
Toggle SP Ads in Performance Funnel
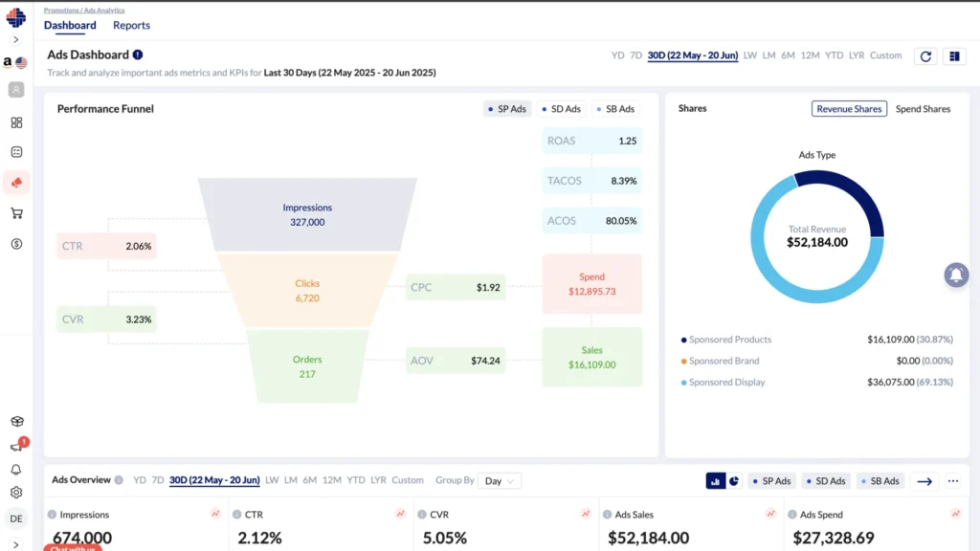pos(506,109)
